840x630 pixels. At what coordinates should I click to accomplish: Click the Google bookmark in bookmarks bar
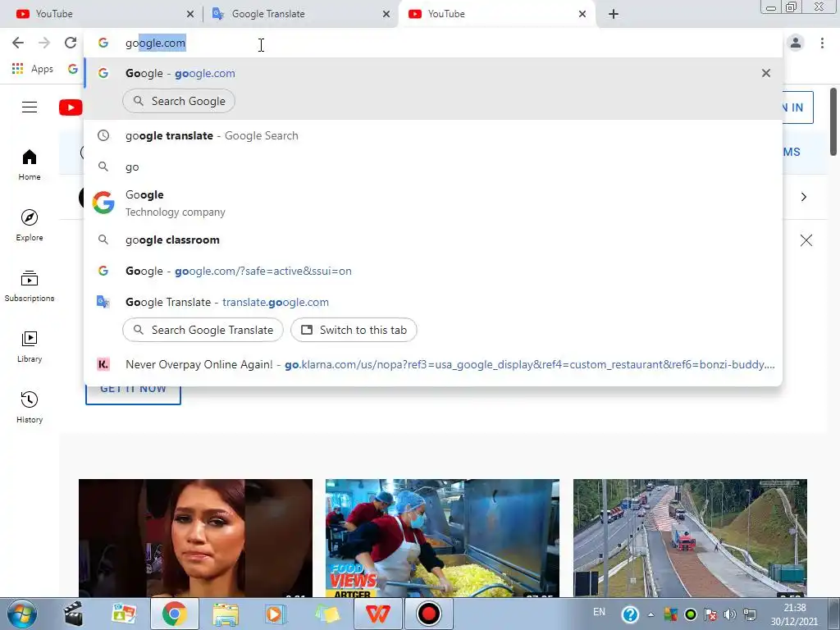click(73, 69)
